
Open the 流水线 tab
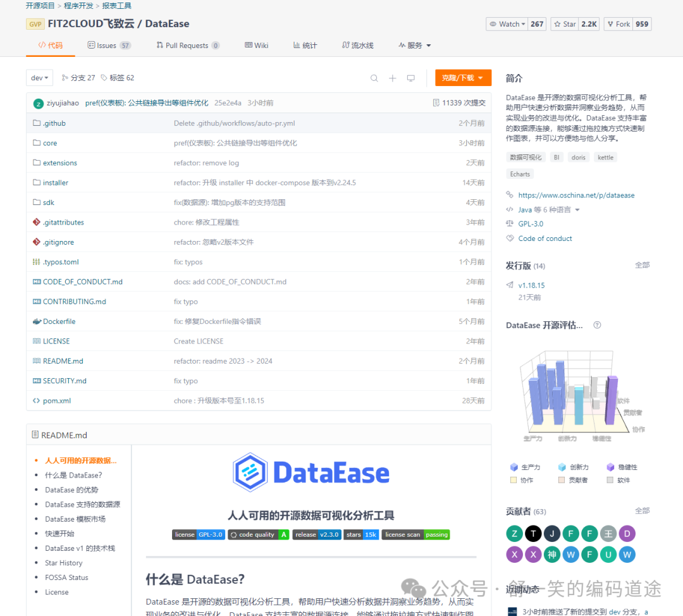357,46
